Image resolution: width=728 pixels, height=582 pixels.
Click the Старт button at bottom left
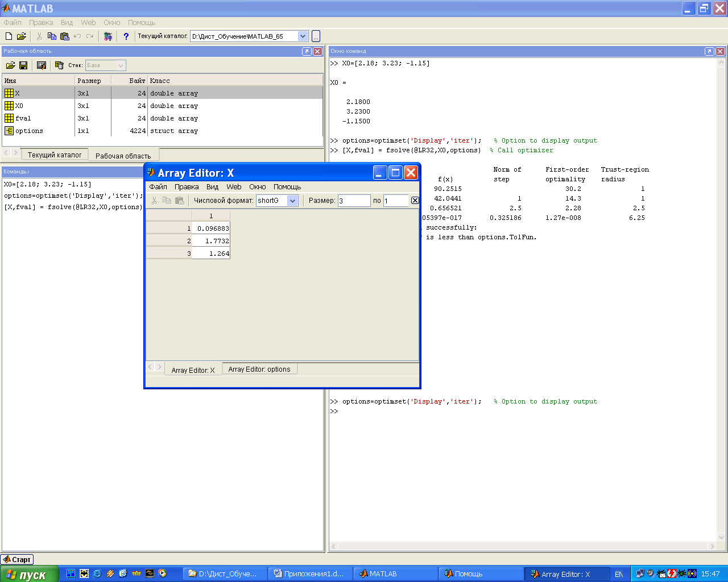coord(17,560)
